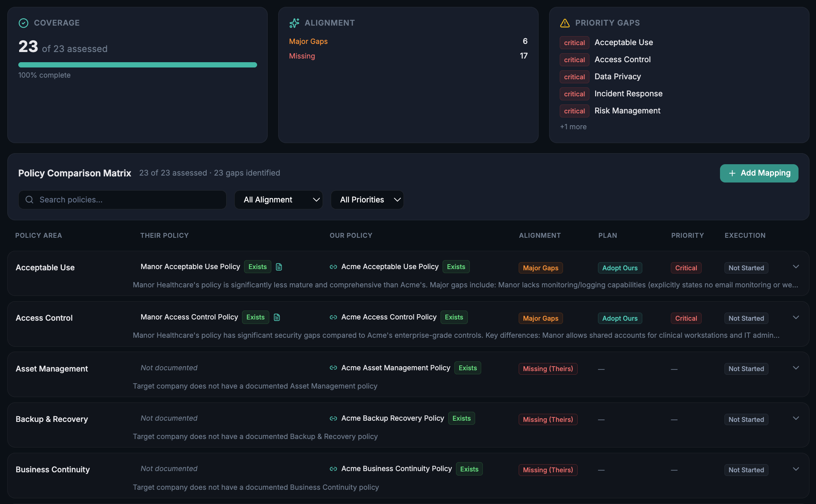
Task: Click the Priority Gaps warning triangle icon
Action: pyautogui.click(x=565, y=23)
